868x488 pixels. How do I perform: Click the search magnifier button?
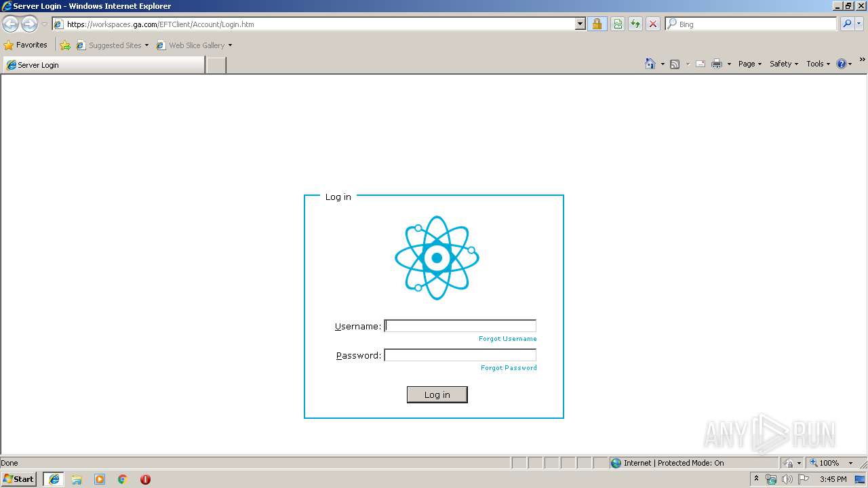[846, 24]
